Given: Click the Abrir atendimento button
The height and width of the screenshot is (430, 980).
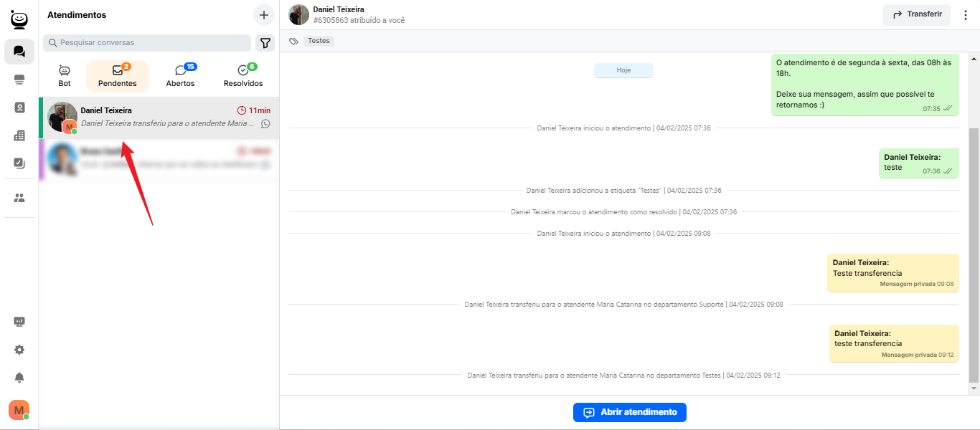Looking at the screenshot, I should (629, 412).
